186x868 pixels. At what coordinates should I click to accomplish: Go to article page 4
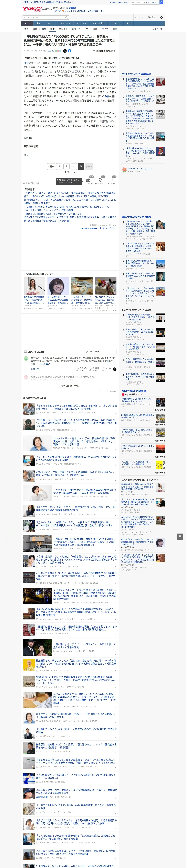coord(74,167)
